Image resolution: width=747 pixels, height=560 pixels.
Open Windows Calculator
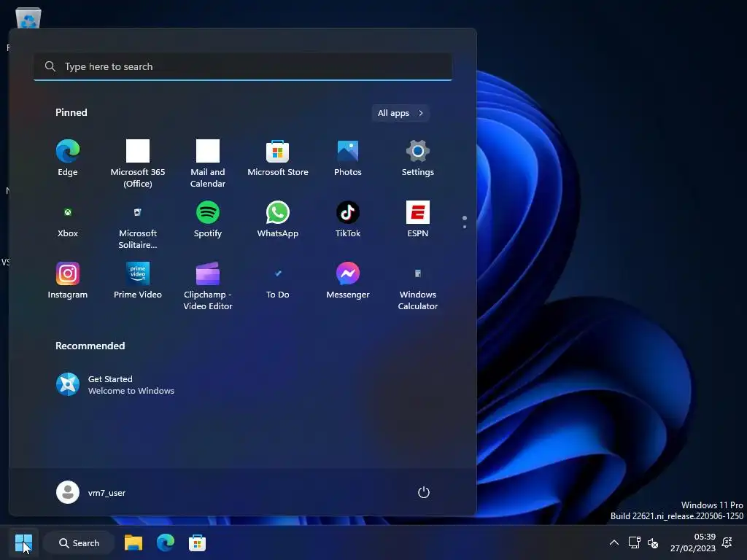[x=418, y=286]
